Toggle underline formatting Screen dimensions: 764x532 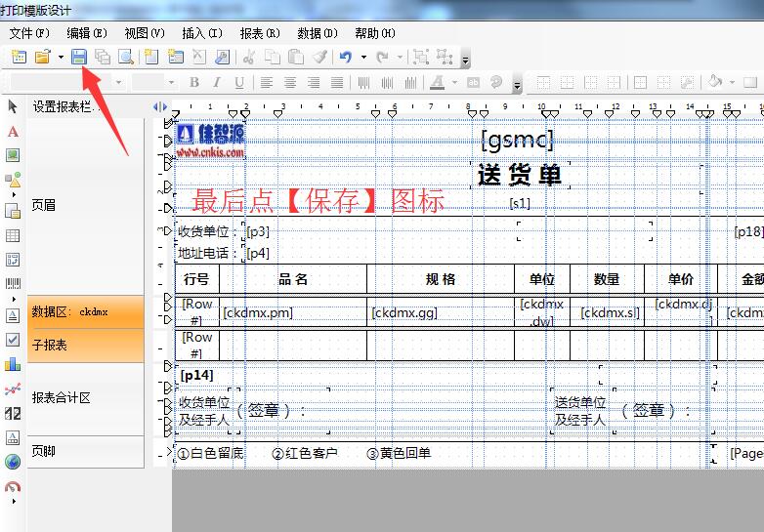[238, 83]
